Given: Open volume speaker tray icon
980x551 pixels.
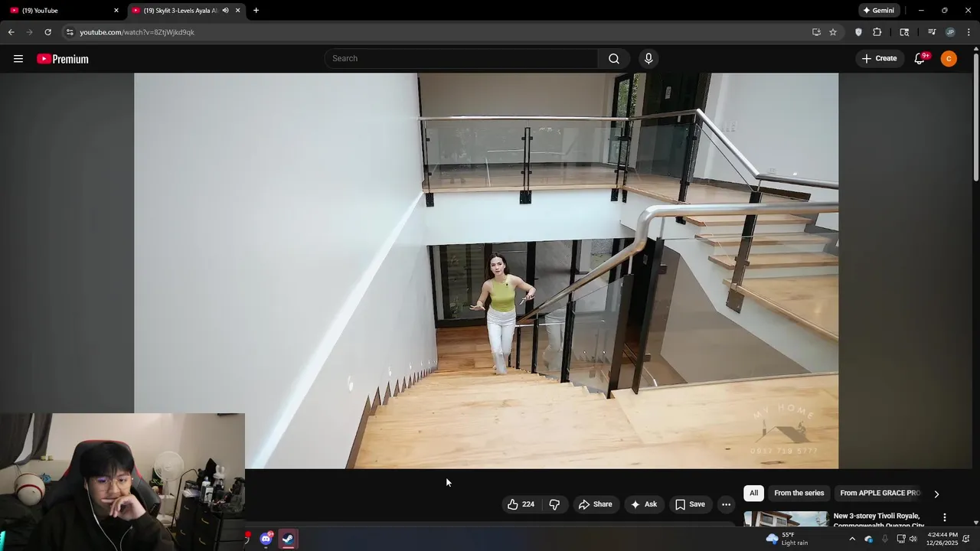Looking at the screenshot, I should pyautogui.click(x=913, y=539).
